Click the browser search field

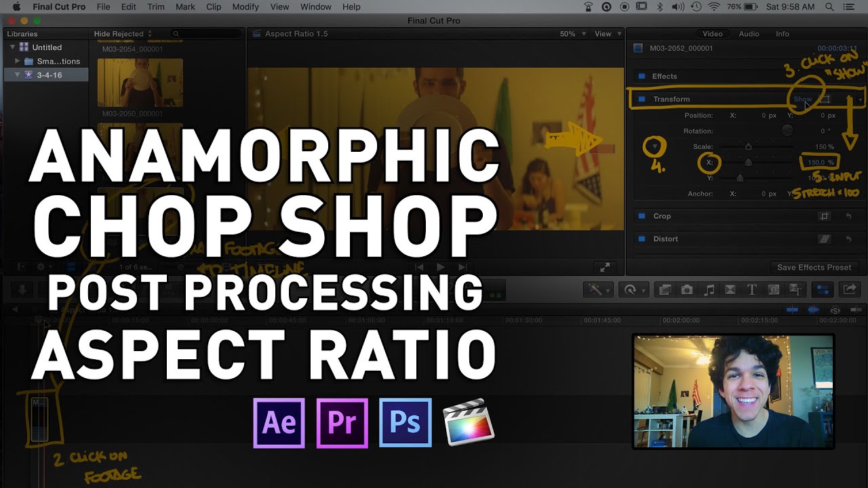tap(205, 34)
